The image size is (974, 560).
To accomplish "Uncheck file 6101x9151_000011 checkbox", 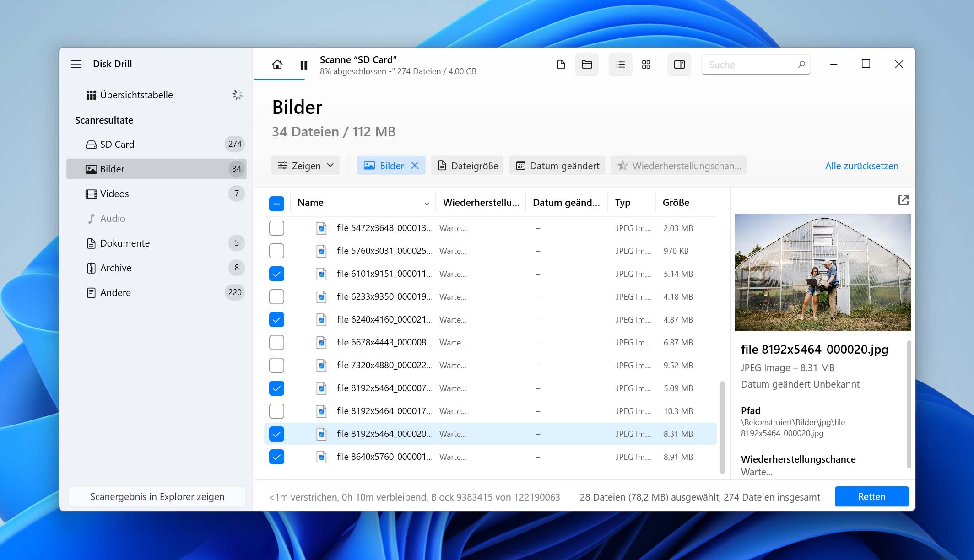I will [x=276, y=274].
